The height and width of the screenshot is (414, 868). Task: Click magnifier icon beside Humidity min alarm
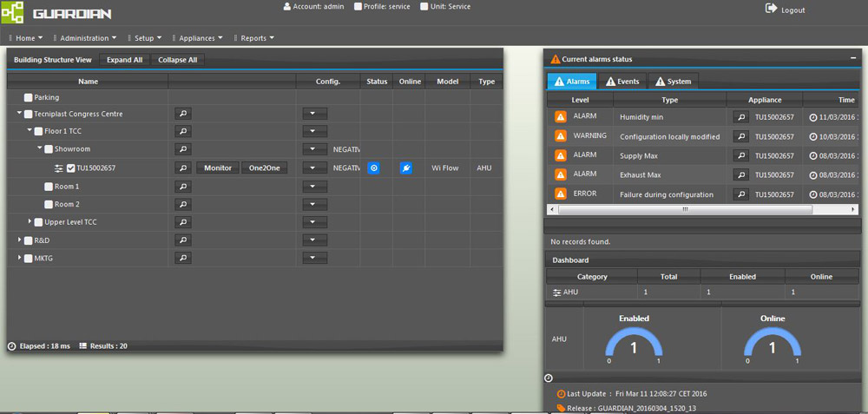740,116
